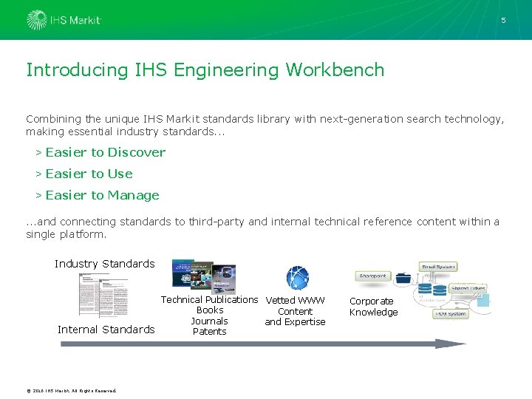Click the slide title Introducing IHS Engineering Workbench

(205, 70)
